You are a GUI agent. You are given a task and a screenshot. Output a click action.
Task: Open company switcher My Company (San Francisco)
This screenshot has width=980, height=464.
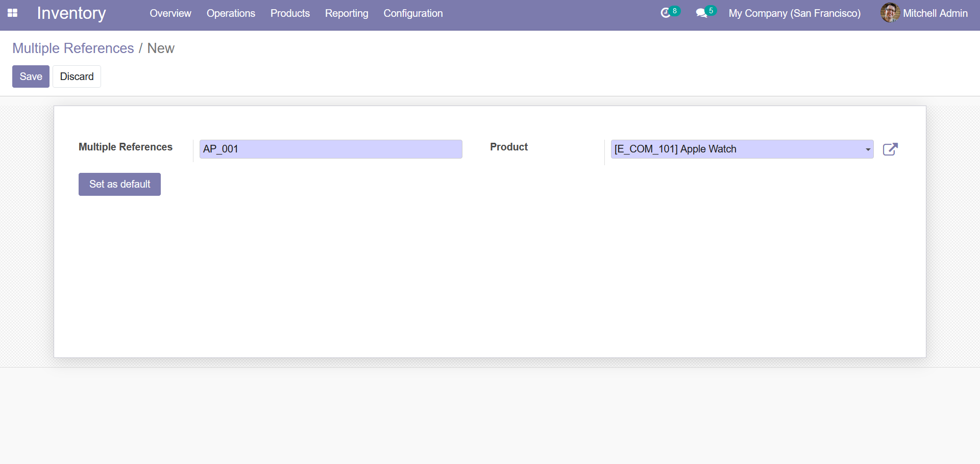pos(794,13)
